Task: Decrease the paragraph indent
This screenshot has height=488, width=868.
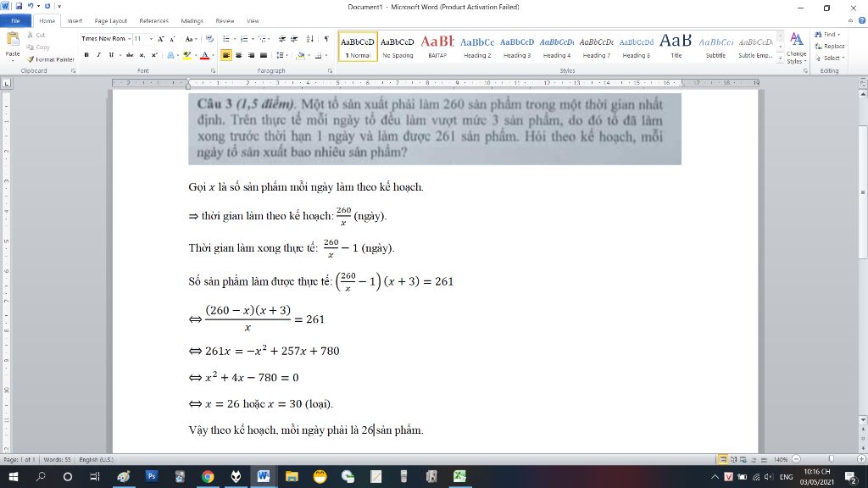Action: click(281, 39)
